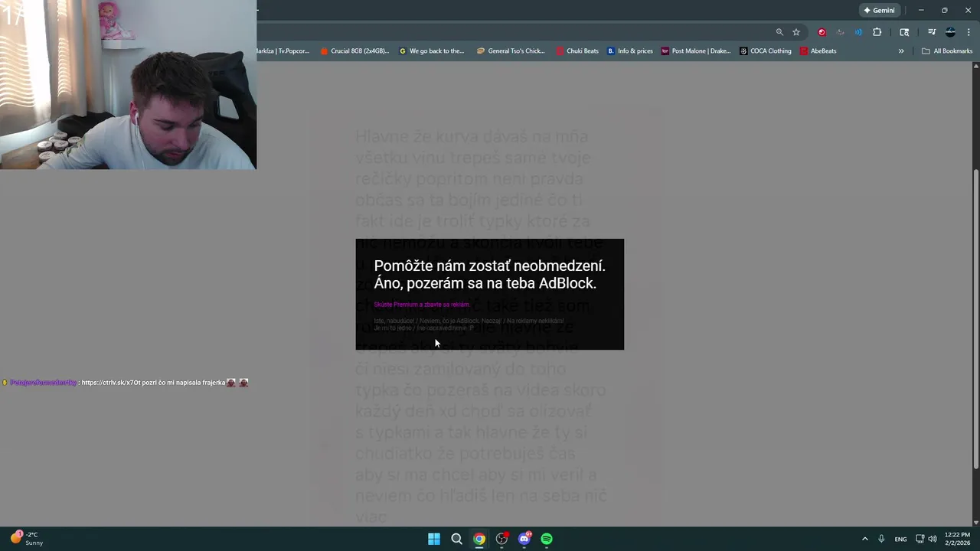Click the ctrlv.sk/x7Ot link in chat overlay
The width and height of the screenshot is (980, 551).
(109, 383)
